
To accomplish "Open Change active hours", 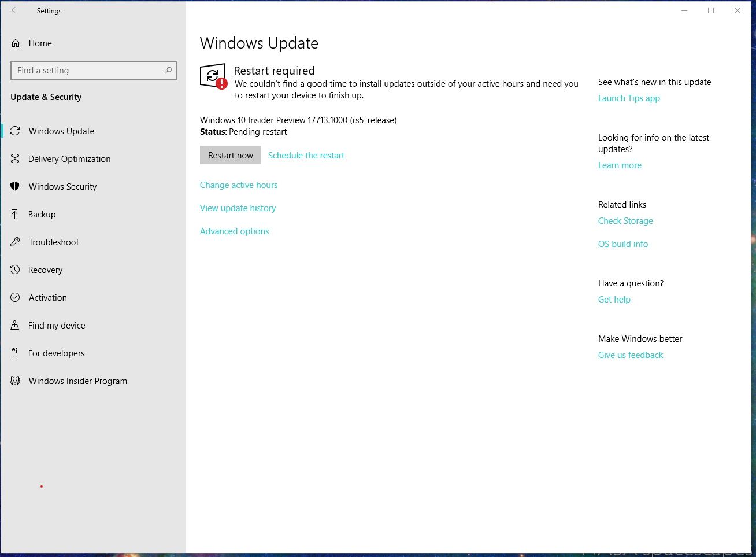I will 239,185.
